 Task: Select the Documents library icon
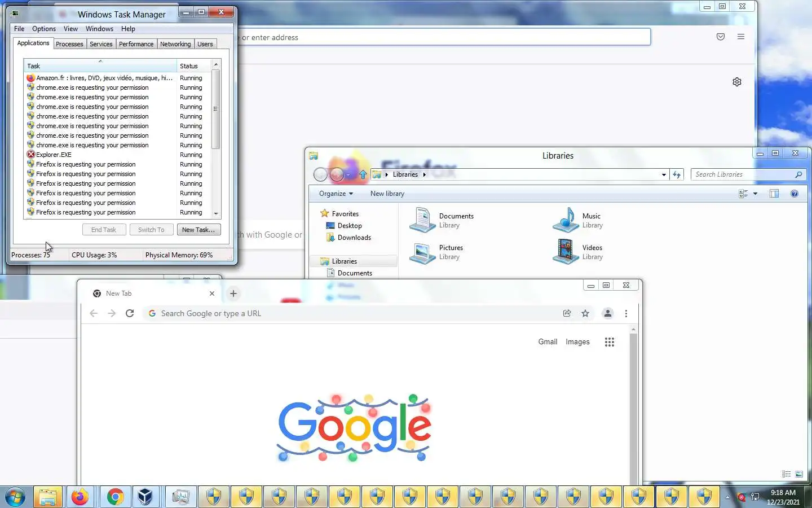tap(423, 220)
